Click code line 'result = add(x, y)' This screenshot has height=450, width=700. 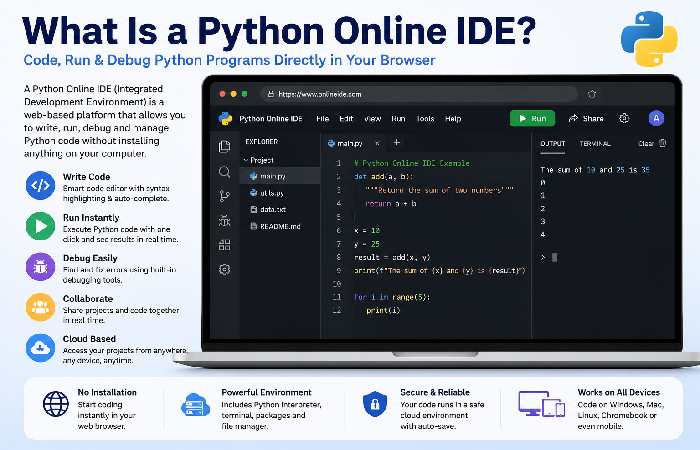pyautogui.click(x=392, y=257)
